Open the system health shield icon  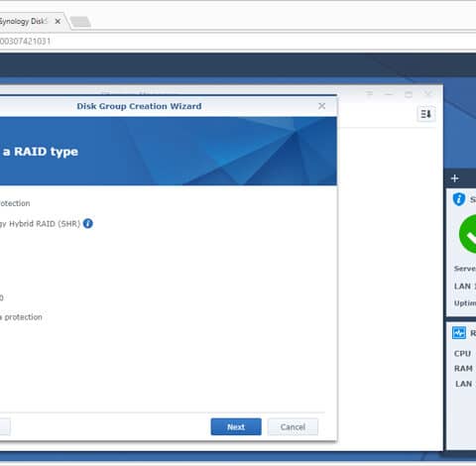(x=459, y=199)
